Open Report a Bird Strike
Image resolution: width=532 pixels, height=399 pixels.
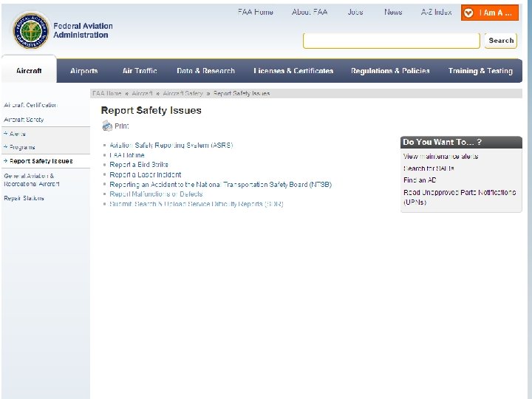139,165
